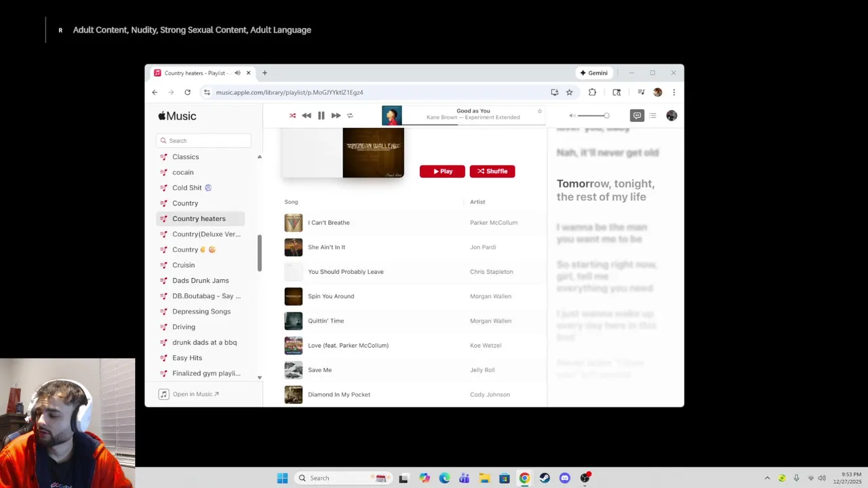Skip forward to the next track
This screenshot has height=488, width=868.
point(336,116)
